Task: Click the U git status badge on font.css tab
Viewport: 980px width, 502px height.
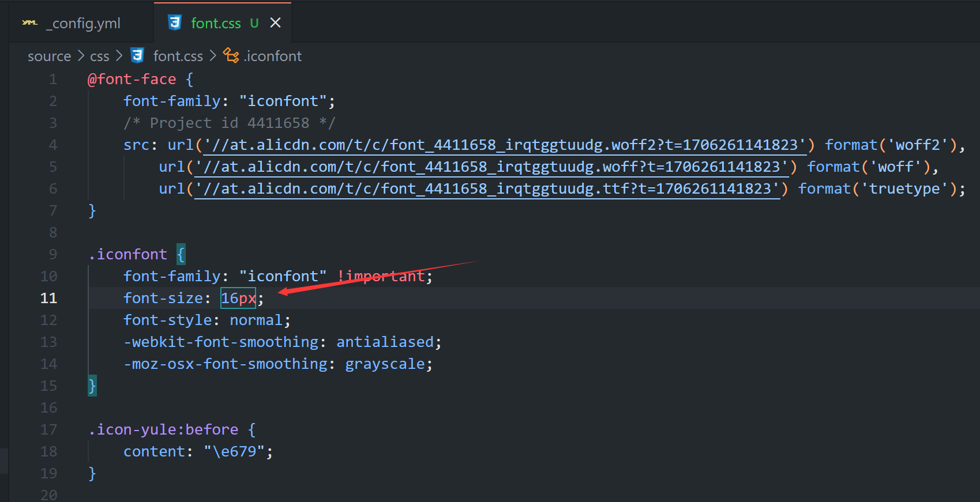Action: (254, 23)
